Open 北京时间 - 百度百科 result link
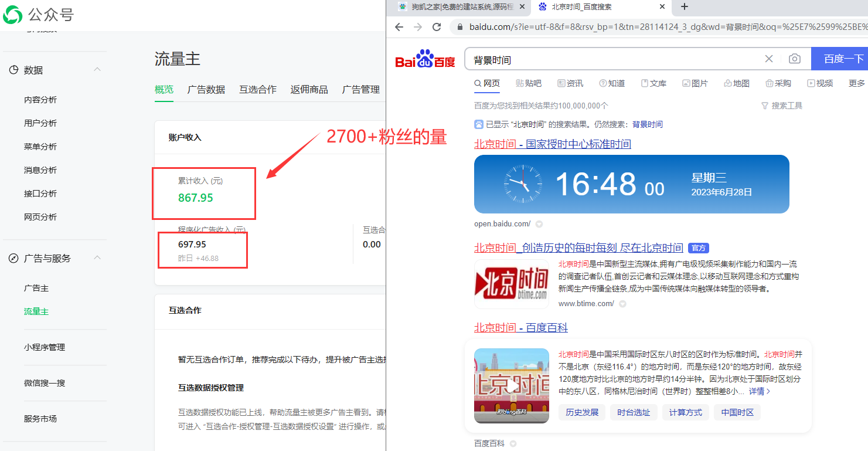 [520, 327]
